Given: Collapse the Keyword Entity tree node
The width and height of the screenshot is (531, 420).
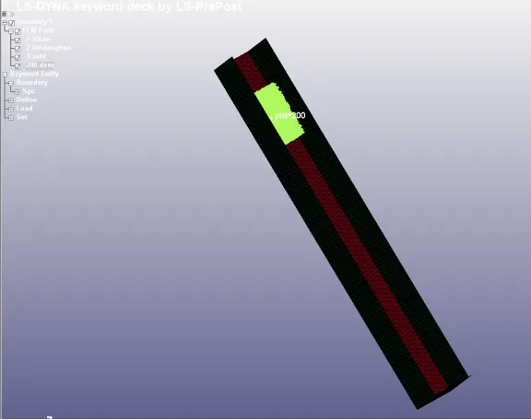Looking at the screenshot, I should [x=5, y=74].
